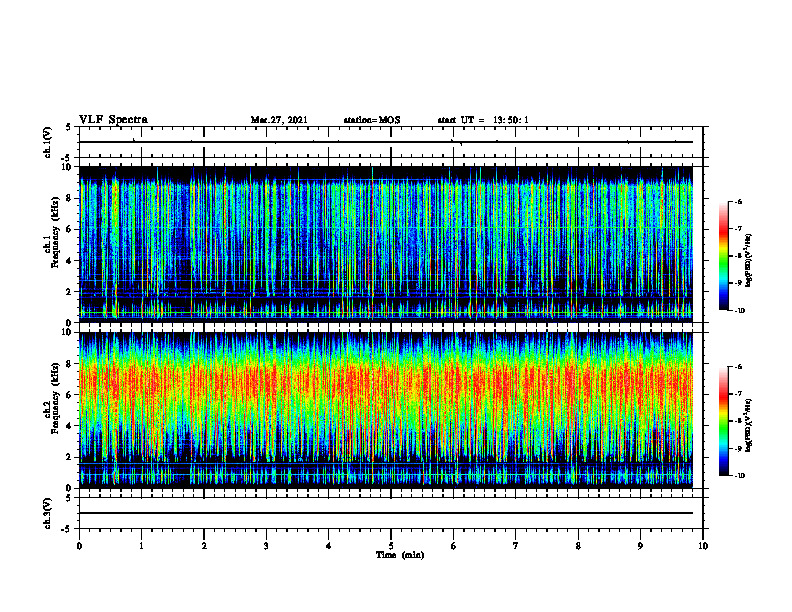The height and width of the screenshot is (612, 792).
Task: Click the time axis tick label "9"
Action: (640, 546)
